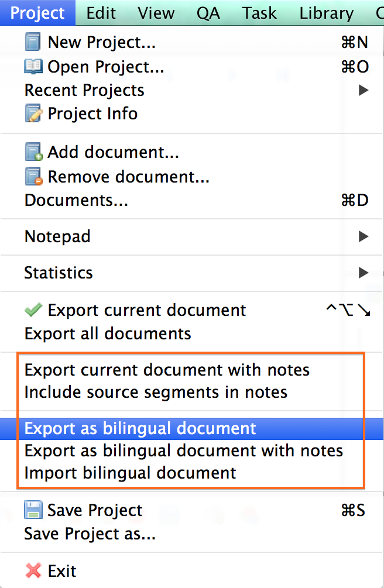Screen dimensions: 384x588
Task: Open the Edit menu
Action: pyautogui.click(x=101, y=13)
